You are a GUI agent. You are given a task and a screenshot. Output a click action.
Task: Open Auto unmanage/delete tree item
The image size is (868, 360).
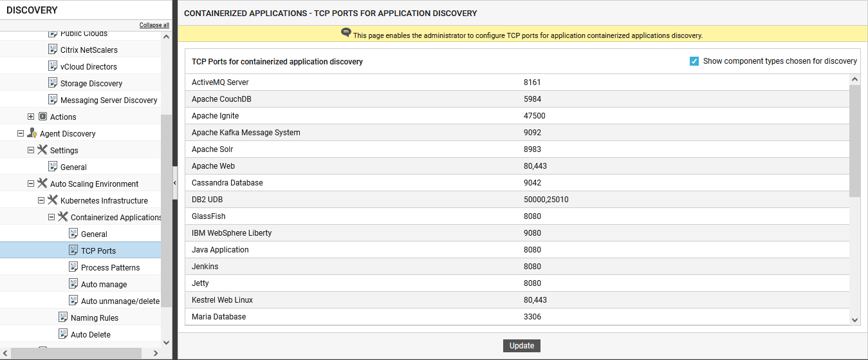(x=120, y=301)
